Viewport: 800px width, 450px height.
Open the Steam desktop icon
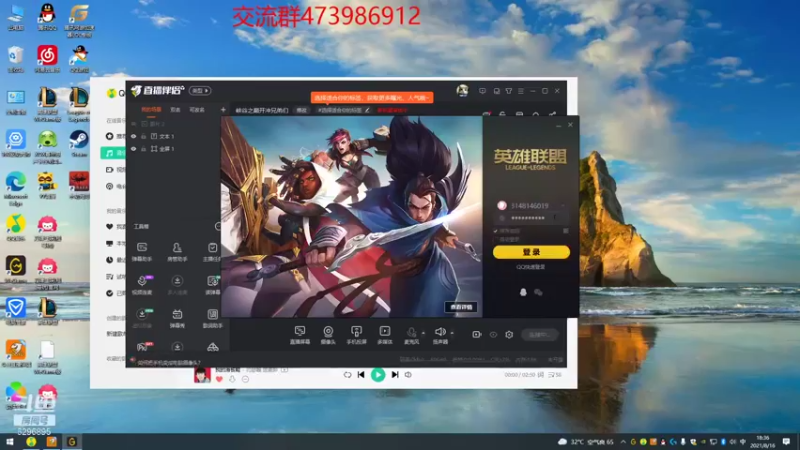[79, 143]
